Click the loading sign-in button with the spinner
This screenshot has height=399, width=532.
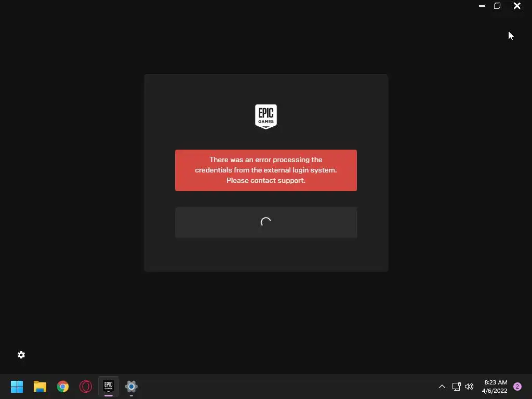click(x=266, y=222)
